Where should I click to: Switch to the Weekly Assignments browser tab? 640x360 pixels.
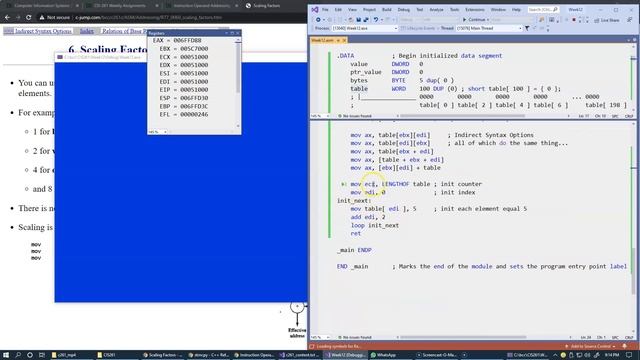click(x=120, y=6)
